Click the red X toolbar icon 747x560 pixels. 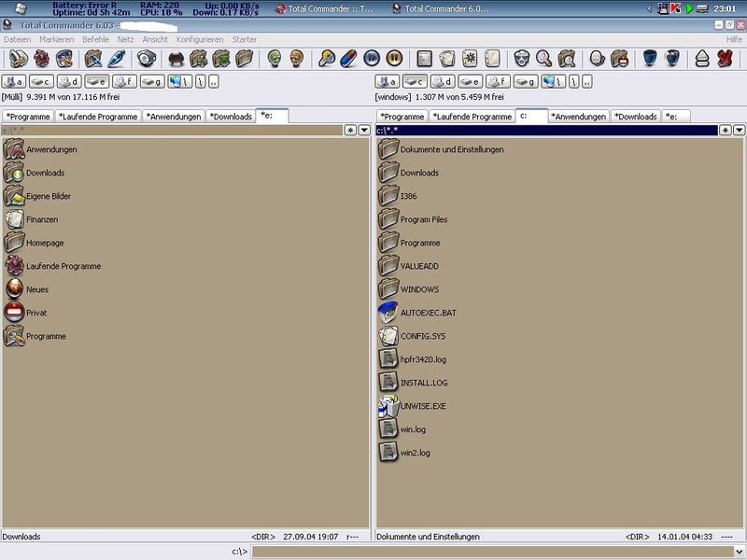tap(725, 59)
